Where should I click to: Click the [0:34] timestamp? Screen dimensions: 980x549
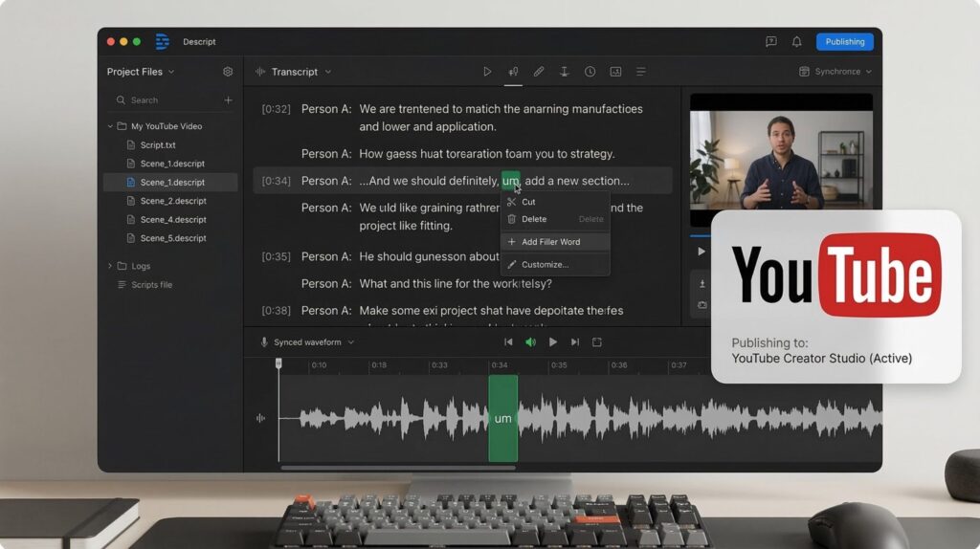[276, 181]
